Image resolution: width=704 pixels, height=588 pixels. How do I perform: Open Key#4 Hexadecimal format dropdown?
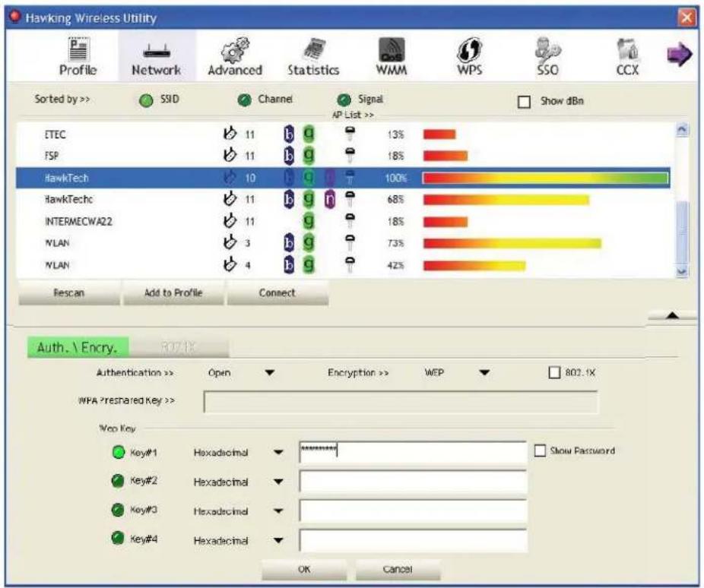(x=278, y=541)
